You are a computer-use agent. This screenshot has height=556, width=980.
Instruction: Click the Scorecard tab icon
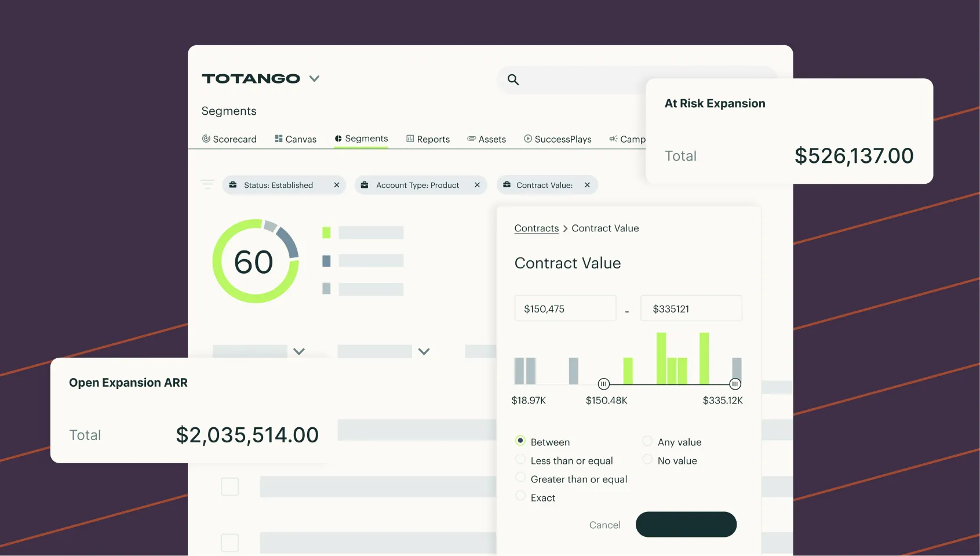(x=206, y=139)
